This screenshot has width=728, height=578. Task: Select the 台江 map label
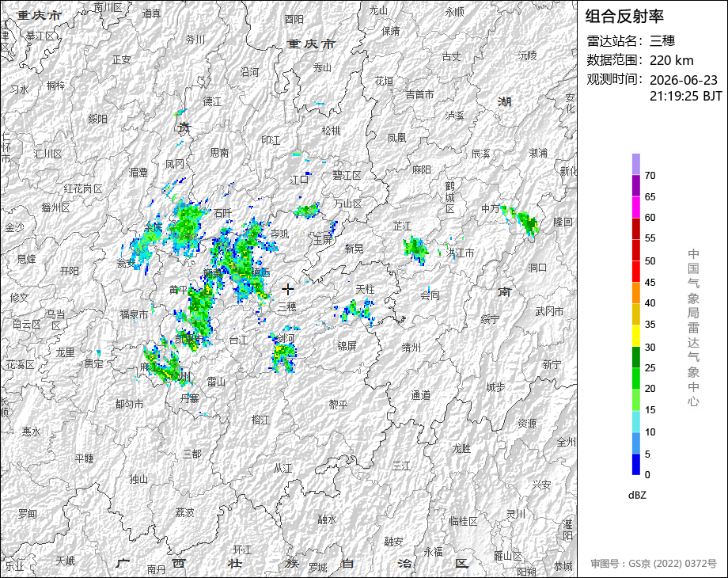pyautogui.click(x=239, y=340)
